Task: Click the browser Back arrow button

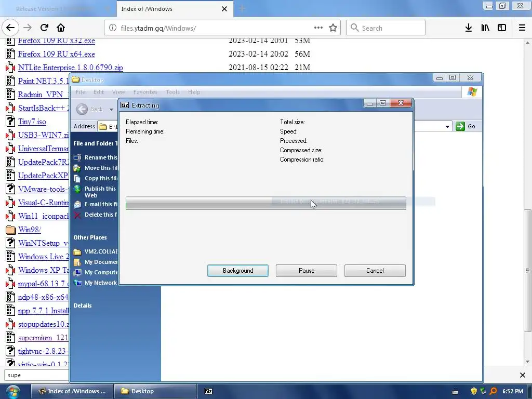Action: point(10,28)
